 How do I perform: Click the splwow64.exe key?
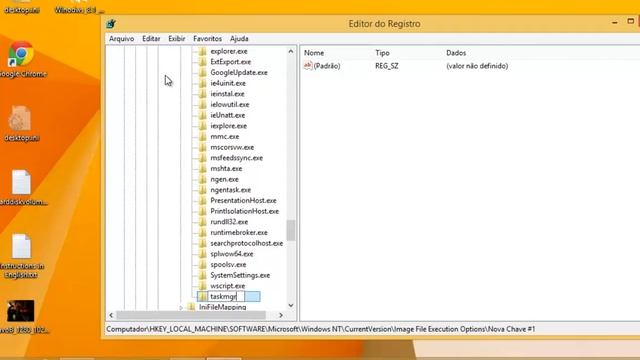[232, 254]
